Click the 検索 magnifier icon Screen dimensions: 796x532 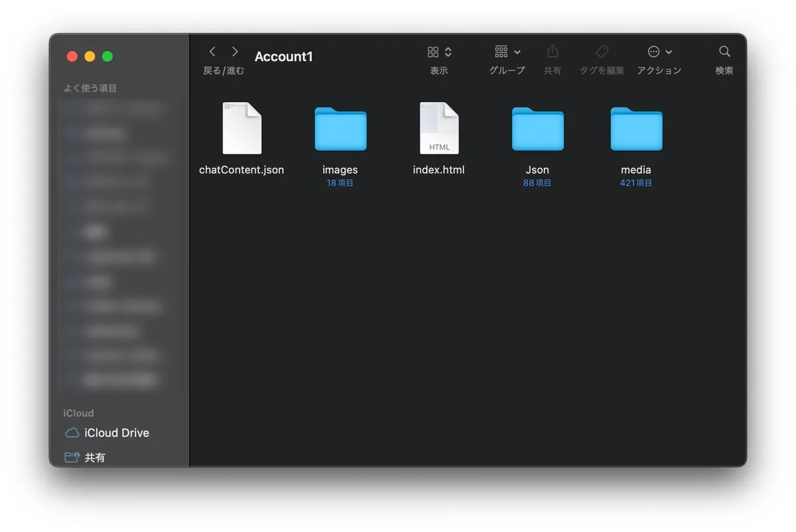tap(724, 52)
